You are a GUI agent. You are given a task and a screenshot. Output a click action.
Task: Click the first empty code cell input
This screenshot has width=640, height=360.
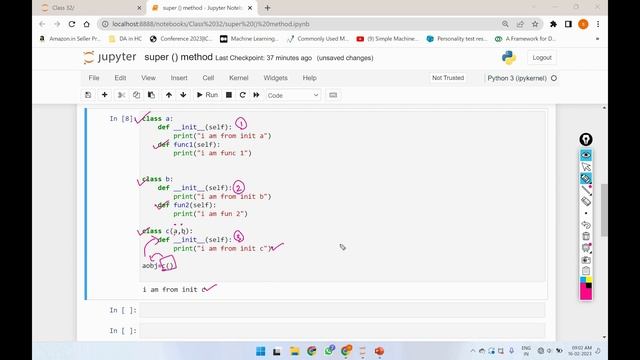tap(342, 310)
